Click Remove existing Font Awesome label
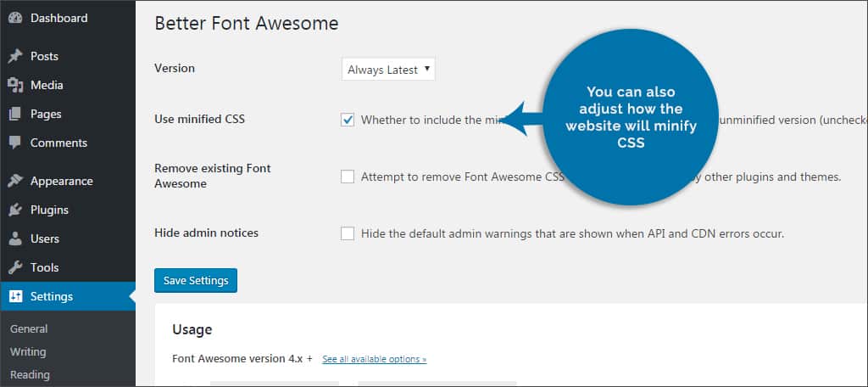 [x=213, y=176]
